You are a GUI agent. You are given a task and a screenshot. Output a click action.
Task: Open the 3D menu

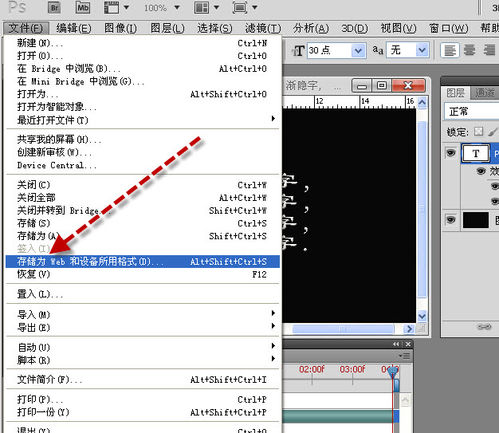355,28
